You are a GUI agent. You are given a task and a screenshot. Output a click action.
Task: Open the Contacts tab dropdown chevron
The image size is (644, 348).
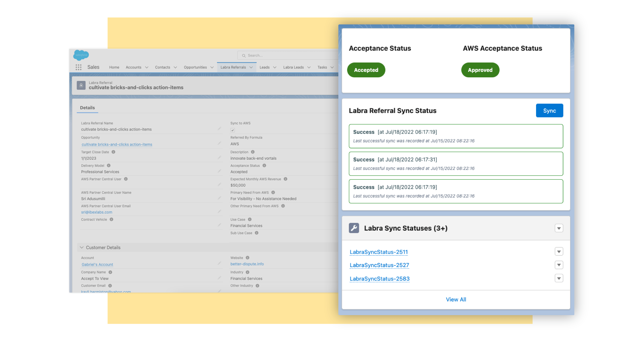coord(175,67)
